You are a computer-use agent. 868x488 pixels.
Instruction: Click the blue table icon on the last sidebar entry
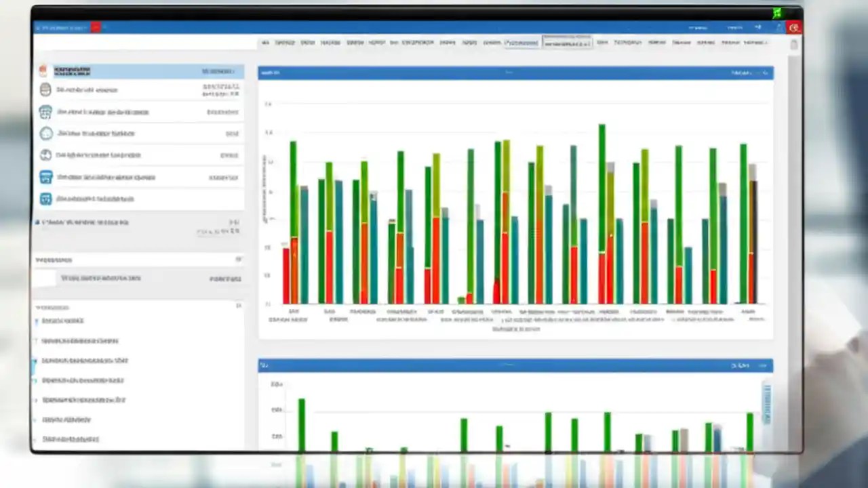click(x=45, y=199)
